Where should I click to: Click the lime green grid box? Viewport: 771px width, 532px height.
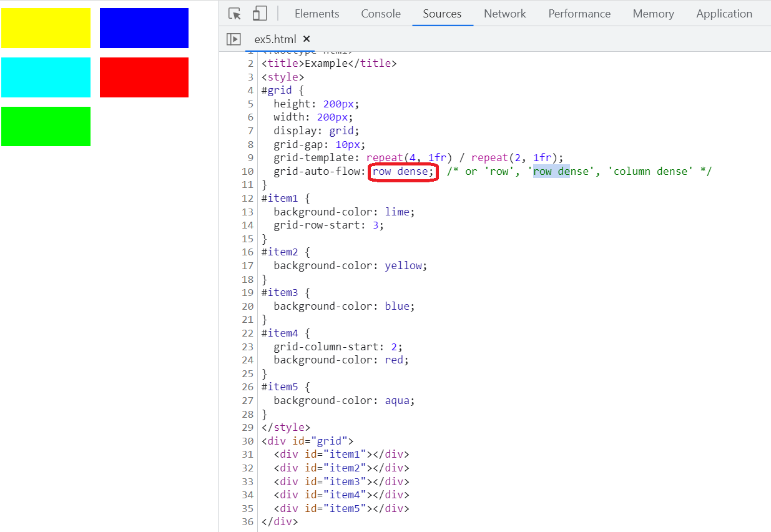point(46,126)
